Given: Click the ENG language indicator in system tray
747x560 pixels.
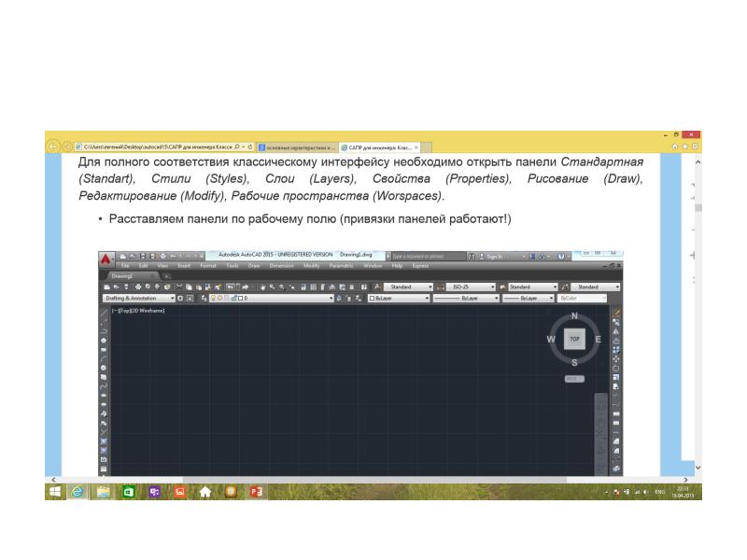Looking at the screenshot, I should click(x=660, y=492).
